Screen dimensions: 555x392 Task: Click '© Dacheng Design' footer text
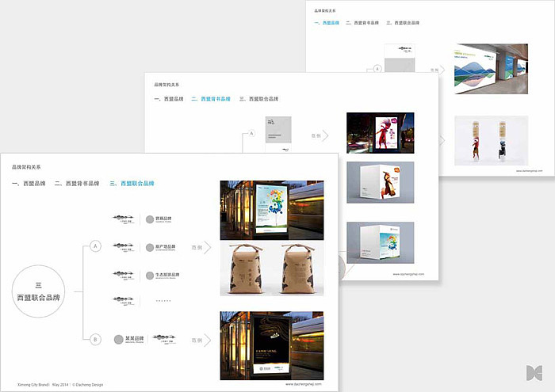88,385
